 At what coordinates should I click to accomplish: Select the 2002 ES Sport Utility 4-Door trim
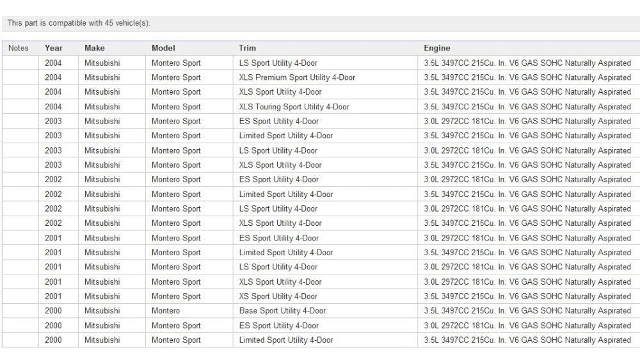tap(278, 179)
